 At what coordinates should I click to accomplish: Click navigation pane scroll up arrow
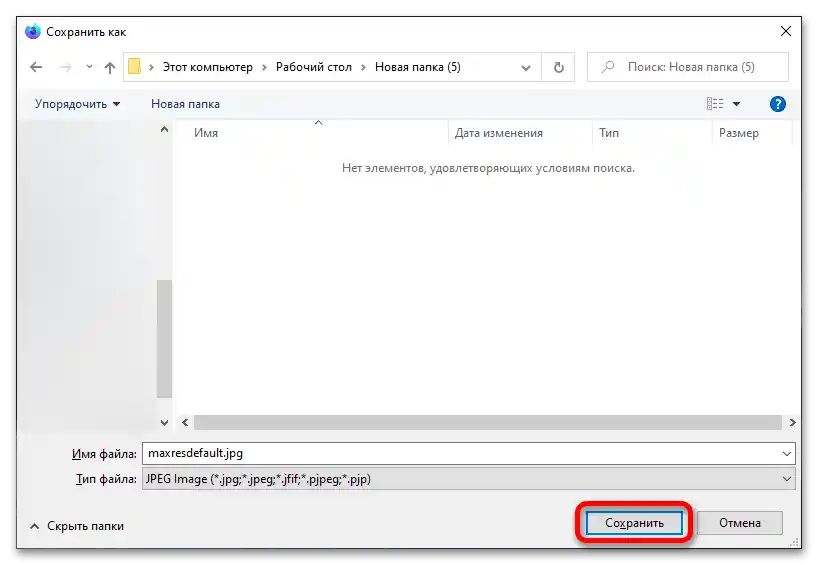click(x=164, y=129)
